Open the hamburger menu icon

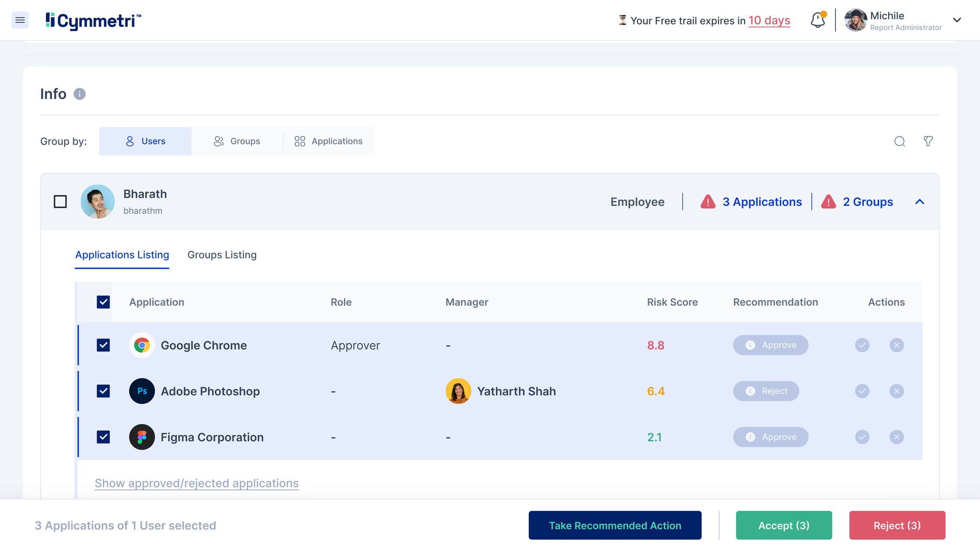[20, 20]
